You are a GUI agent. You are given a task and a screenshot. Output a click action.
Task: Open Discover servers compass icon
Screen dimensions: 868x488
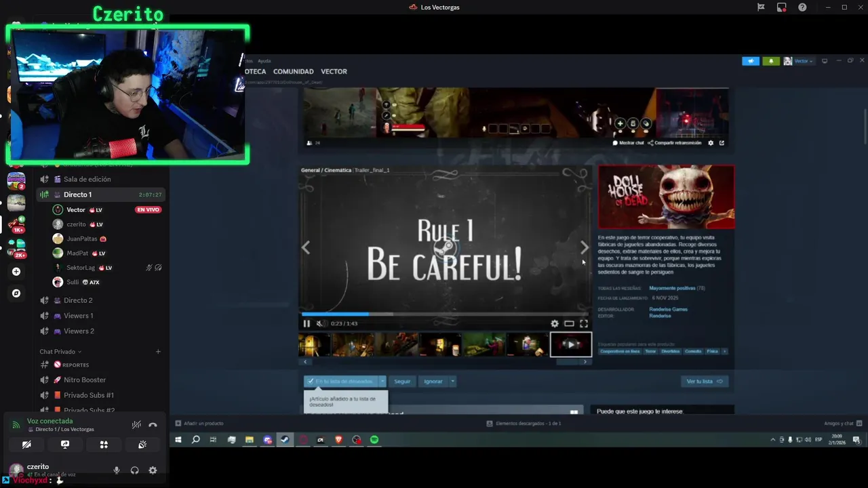(16, 293)
